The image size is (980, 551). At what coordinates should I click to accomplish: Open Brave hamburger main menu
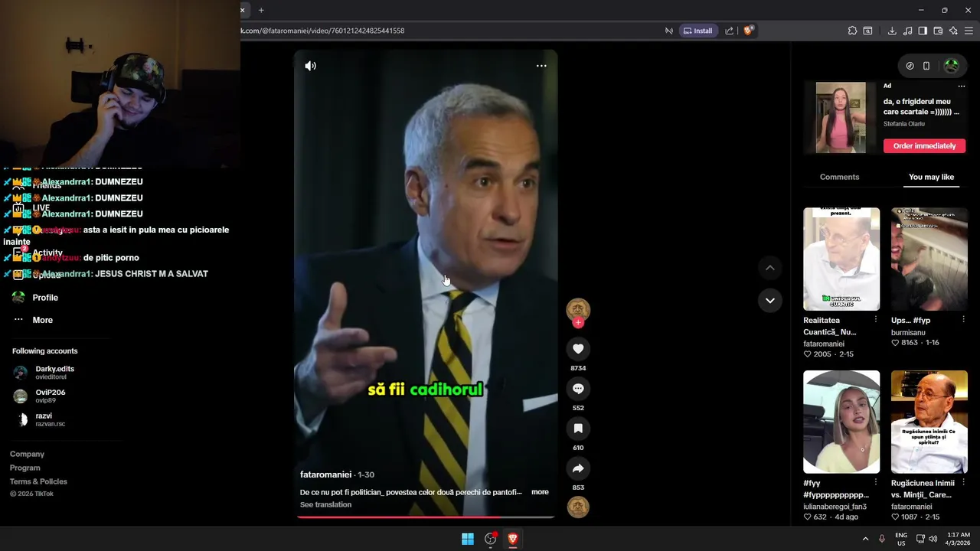click(969, 31)
